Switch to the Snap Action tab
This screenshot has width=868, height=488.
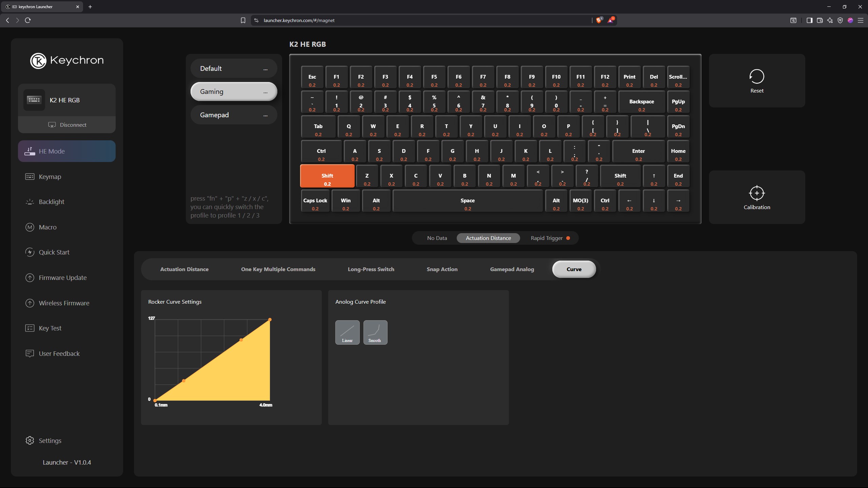442,269
